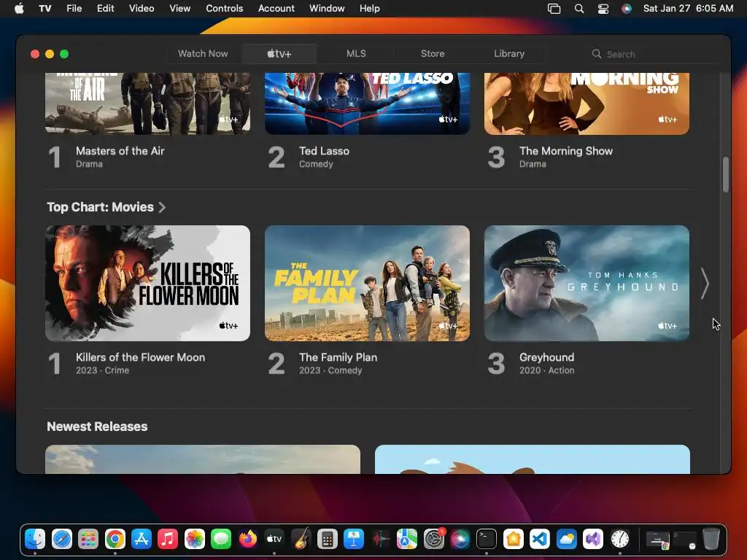Open Google Chrome from the dock
Image resolution: width=747 pixels, height=560 pixels.
(115, 539)
